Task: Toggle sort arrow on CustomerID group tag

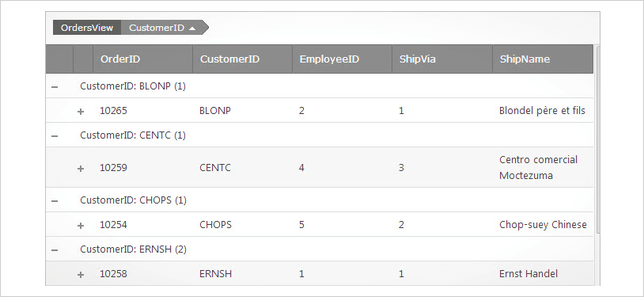Action: [192, 28]
